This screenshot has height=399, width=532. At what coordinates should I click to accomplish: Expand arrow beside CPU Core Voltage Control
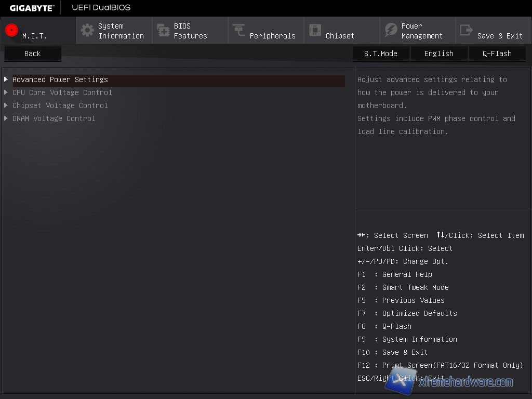coord(6,92)
